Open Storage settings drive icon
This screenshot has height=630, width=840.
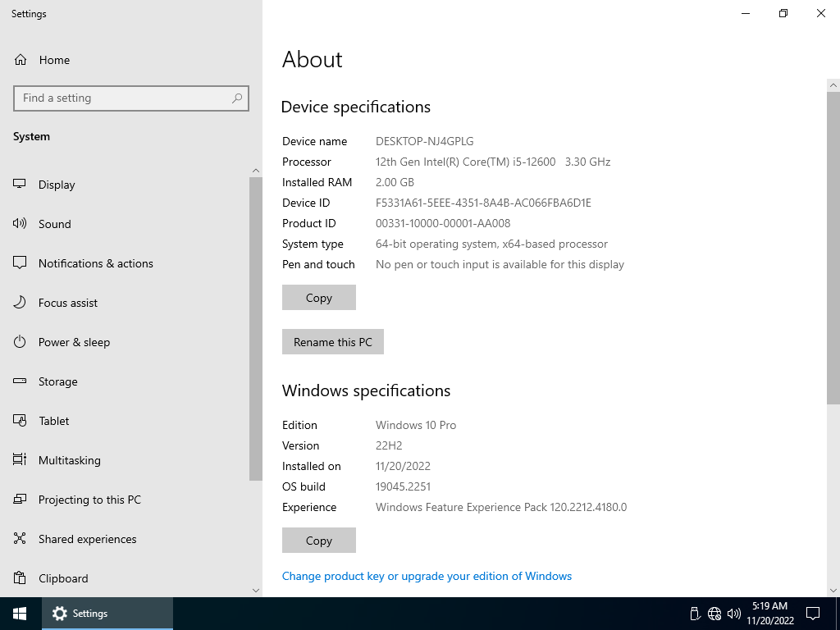point(21,381)
